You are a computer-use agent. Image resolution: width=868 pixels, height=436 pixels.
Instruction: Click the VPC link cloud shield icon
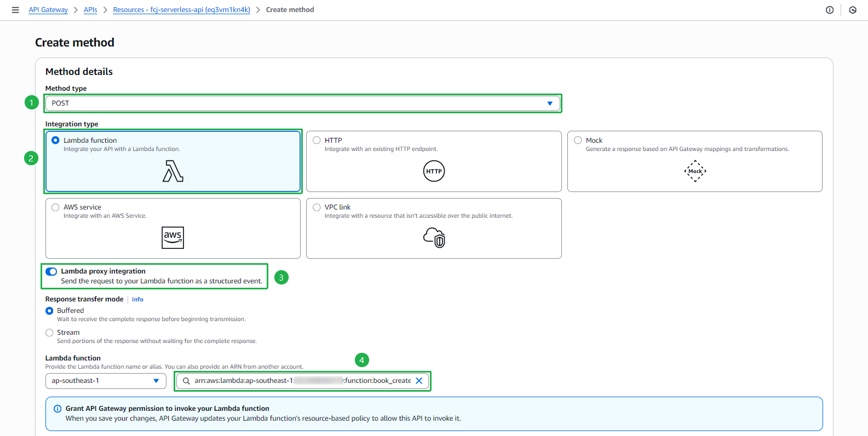[434, 237]
